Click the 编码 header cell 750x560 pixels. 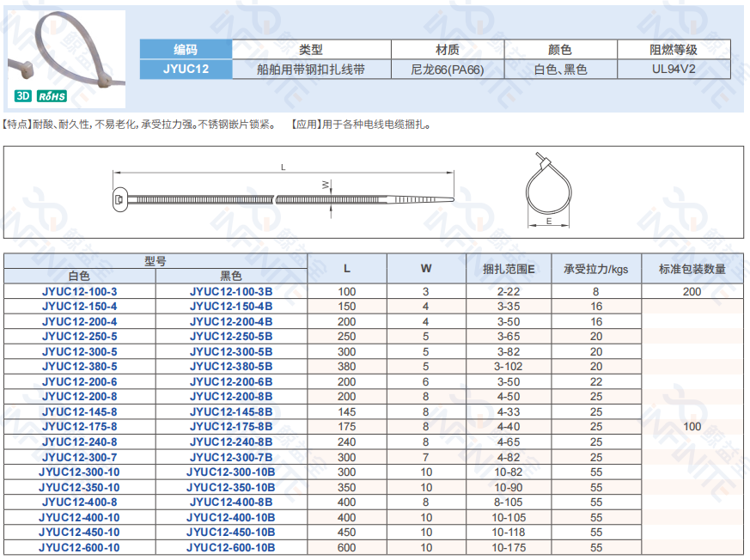click(x=186, y=49)
